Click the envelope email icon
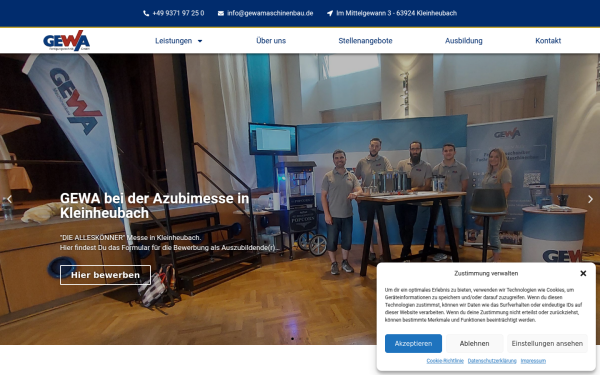This screenshot has height=375, width=600. point(221,13)
